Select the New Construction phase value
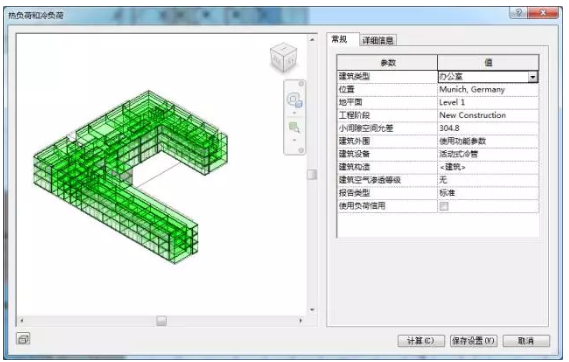The image size is (569, 362). click(x=488, y=115)
